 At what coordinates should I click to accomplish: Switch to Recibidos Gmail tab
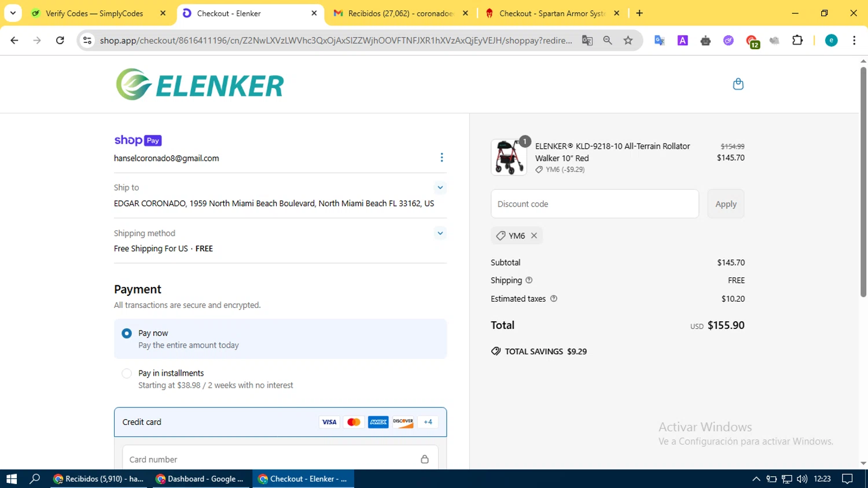pyautogui.click(x=401, y=13)
